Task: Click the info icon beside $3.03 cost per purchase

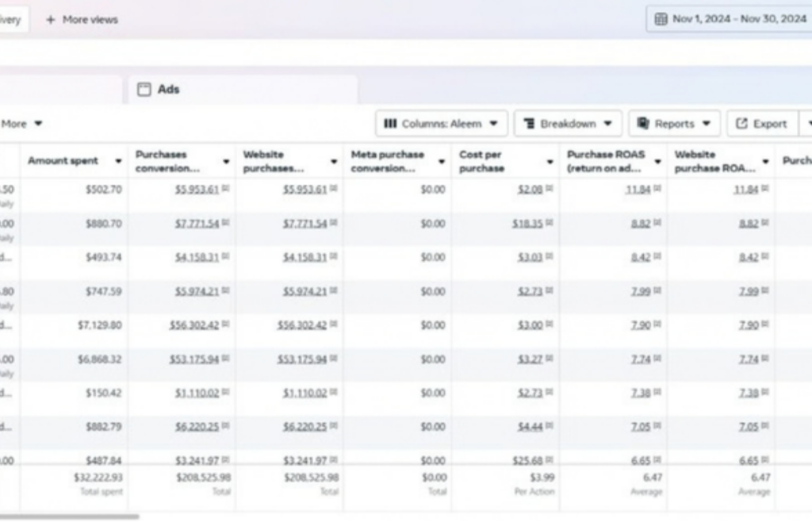Action: coord(550,257)
